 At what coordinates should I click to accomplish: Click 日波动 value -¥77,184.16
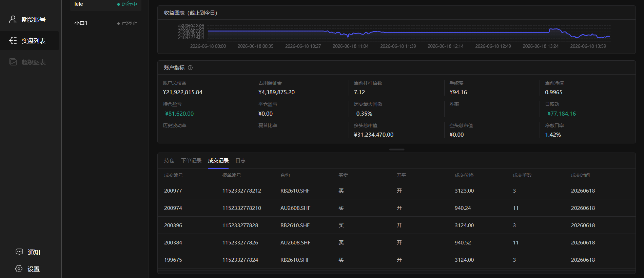pyautogui.click(x=560, y=114)
